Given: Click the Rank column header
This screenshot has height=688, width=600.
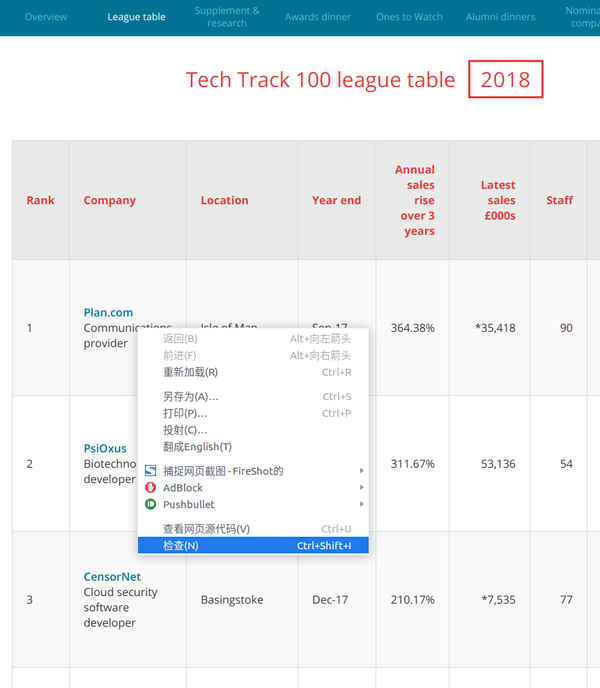Looking at the screenshot, I should [x=40, y=201].
